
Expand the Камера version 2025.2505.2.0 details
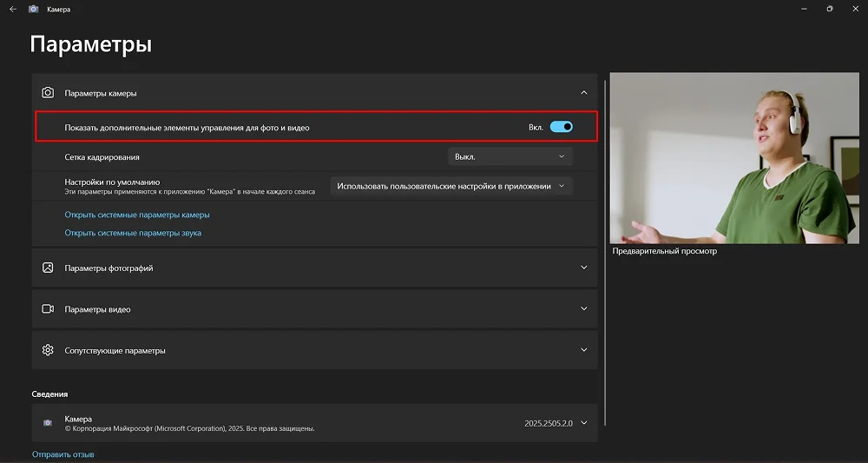pyautogui.click(x=583, y=423)
